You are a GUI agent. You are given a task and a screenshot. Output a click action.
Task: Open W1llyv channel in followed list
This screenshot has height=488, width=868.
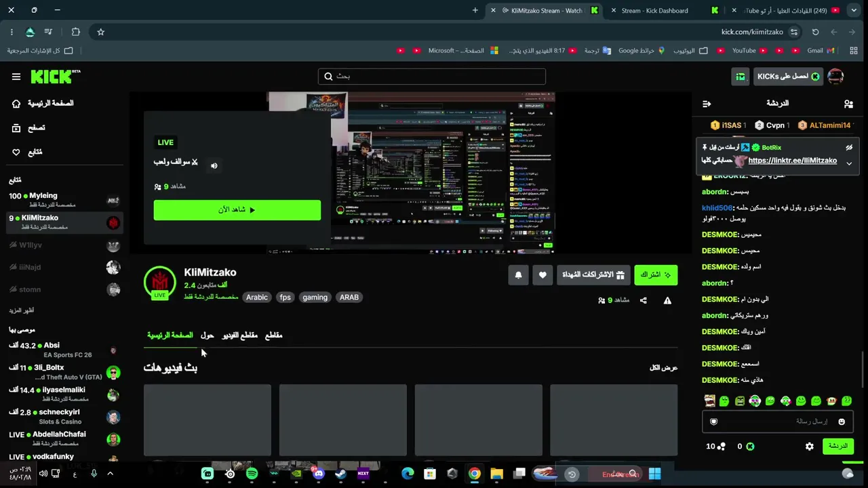click(64, 245)
